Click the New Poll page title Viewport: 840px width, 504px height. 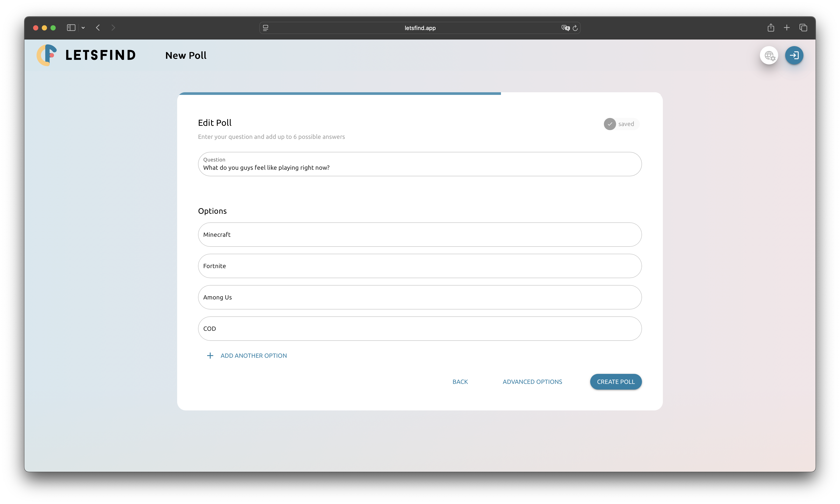click(186, 55)
